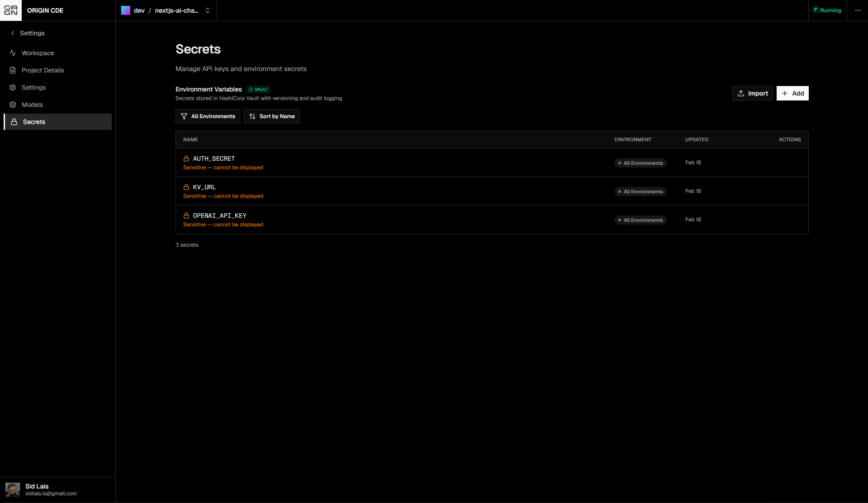Click the project color swatch next to dev
This screenshot has height=503, width=868.
tap(126, 10)
